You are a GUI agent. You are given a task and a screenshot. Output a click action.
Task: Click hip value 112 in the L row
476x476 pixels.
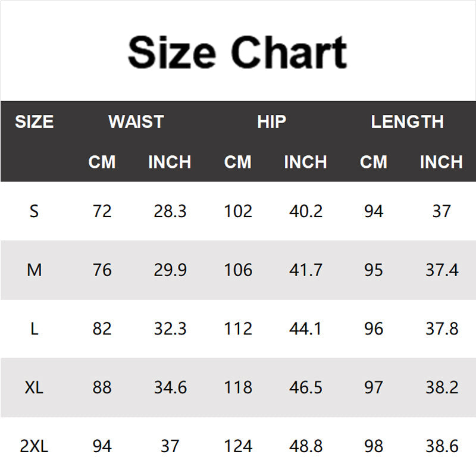tap(238, 329)
